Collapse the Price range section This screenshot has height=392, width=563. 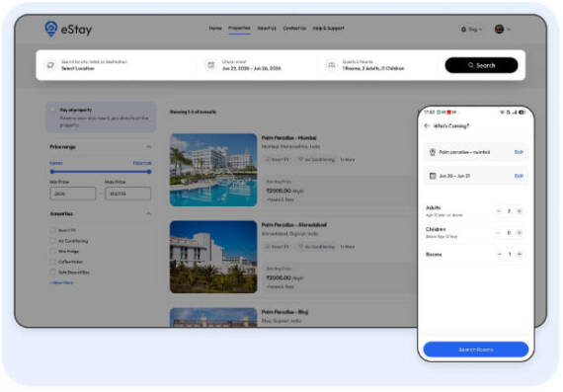[x=148, y=146]
